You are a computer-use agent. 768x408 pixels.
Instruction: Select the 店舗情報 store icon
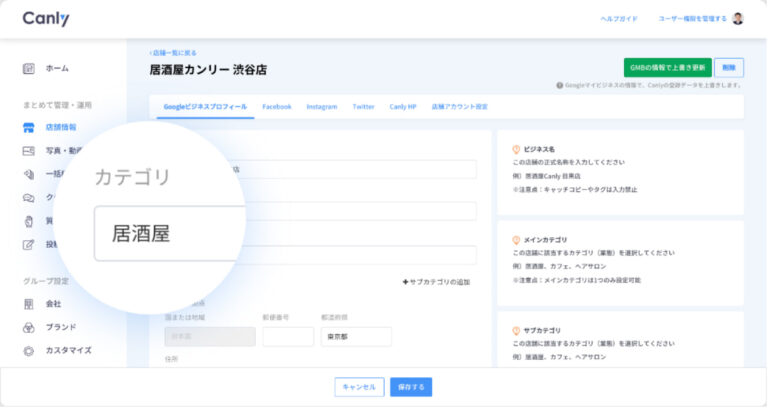pos(29,128)
